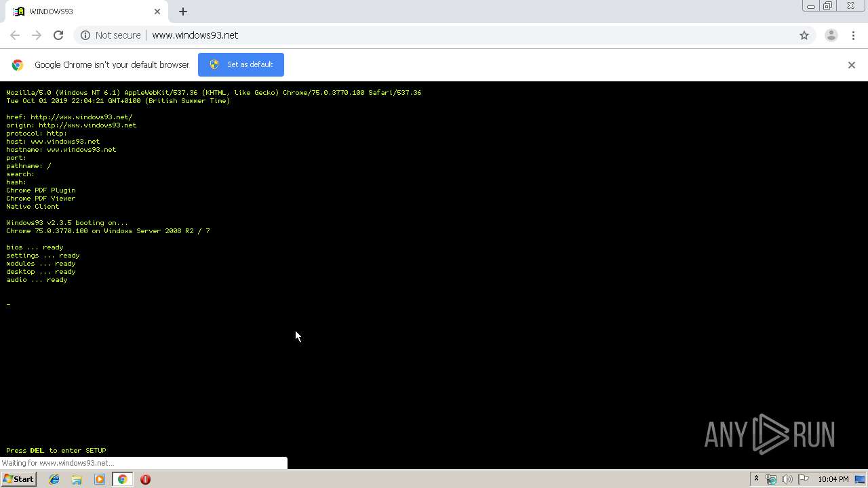Image resolution: width=868 pixels, height=488 pixels.
Task: Minimize the Chrome window
Action: pos(810,6)
